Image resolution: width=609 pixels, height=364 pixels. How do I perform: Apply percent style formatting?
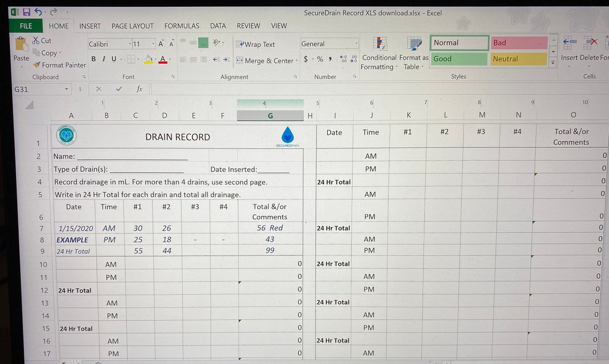click(x=319, y=60)
